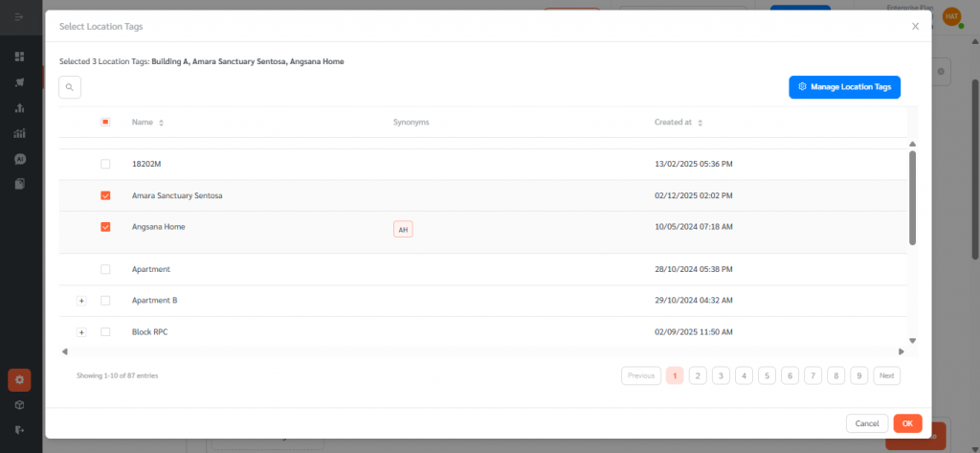Expand the sidebar hamburger menu
Viewport: 980px width, 453px height.
click(x=19, y=17)
